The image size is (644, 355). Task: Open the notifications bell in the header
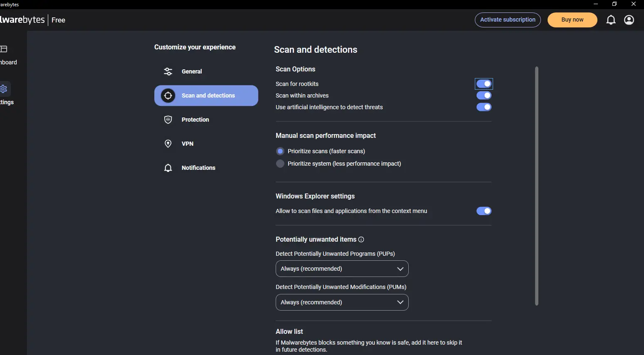click(x=611, y=20)
